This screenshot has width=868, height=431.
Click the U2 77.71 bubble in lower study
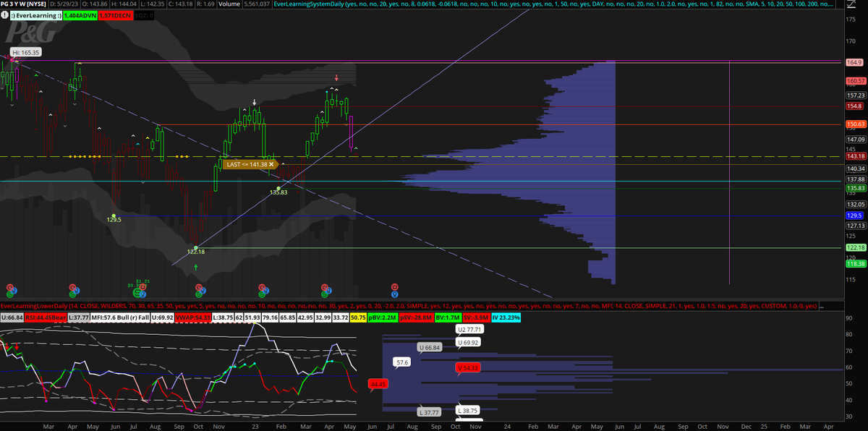(470, 329)
